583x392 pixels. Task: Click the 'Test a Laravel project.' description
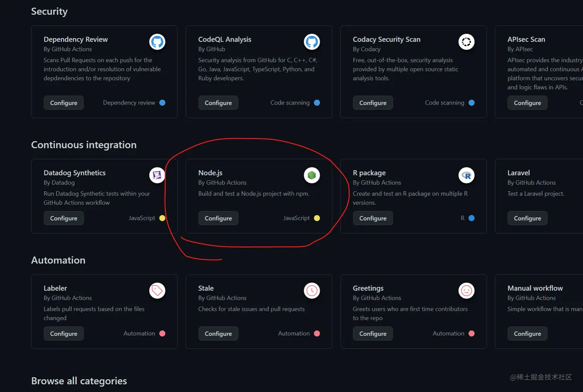pos(536,193)
